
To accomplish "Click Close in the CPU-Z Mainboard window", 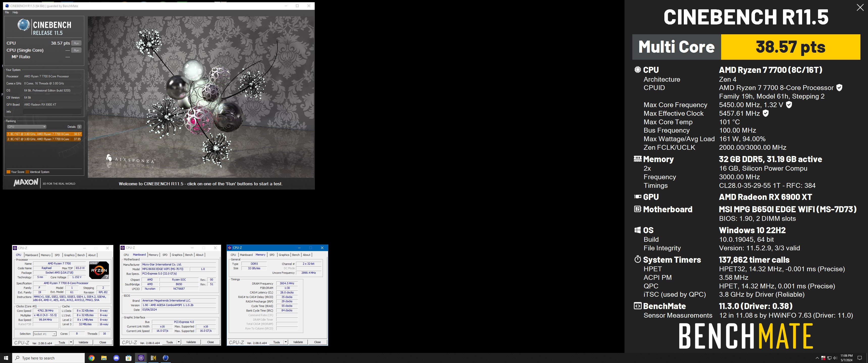I will (210, 342).
